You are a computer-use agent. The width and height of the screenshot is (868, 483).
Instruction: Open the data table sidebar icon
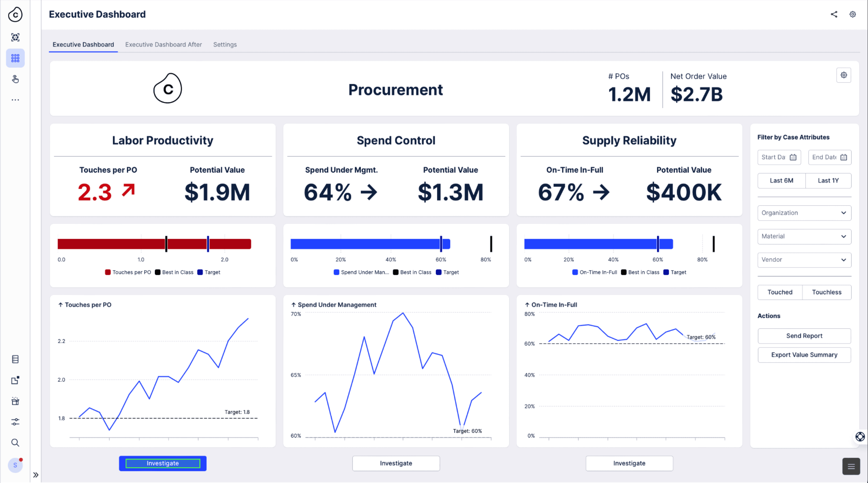(x=15, y=359)
